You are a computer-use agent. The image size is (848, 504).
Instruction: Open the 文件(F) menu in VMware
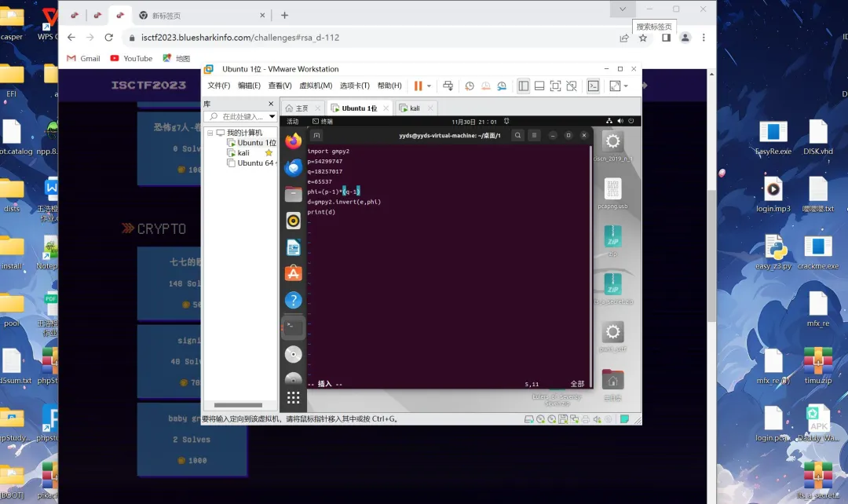click(x=218, y=86)
